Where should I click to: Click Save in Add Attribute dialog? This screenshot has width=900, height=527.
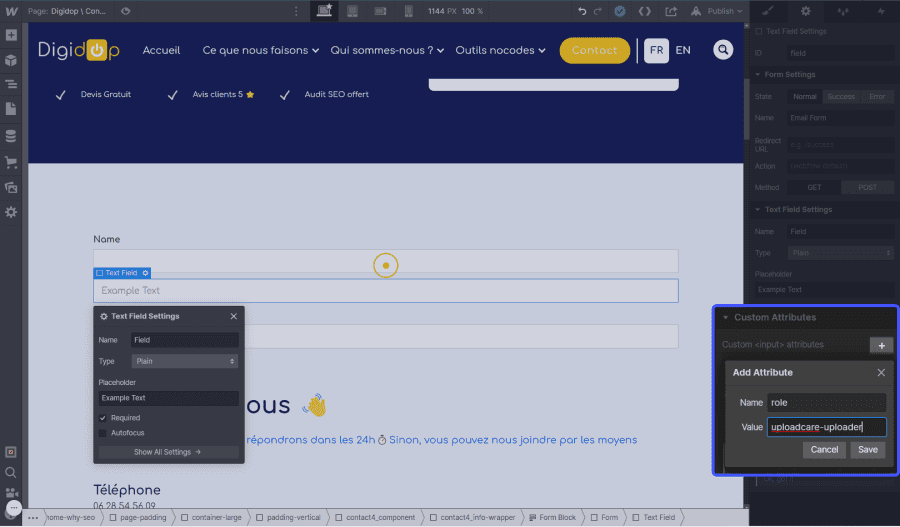pos(867,450)
